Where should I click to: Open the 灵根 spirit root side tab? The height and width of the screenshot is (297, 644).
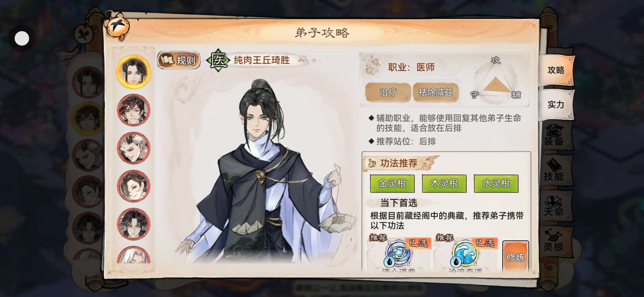[554, 241]
